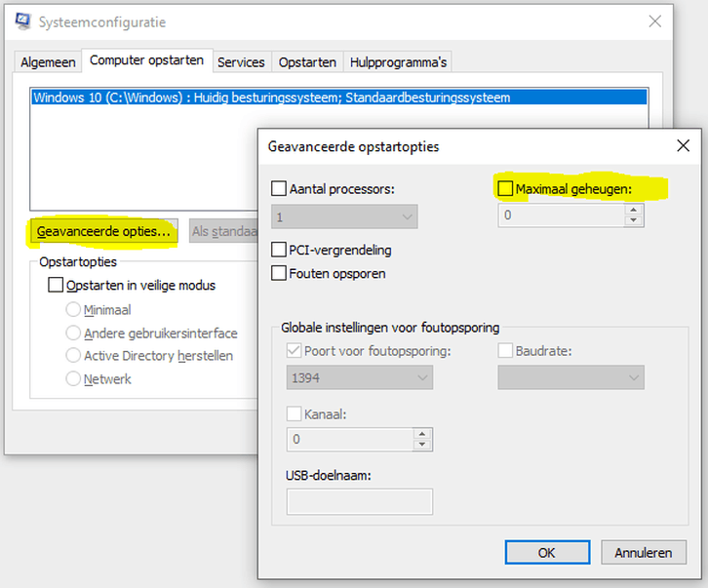The height and width of the screenshot is (588, 708).
Task: Click the USB-doelnaam text field
Action: click(x=360, y=501)
